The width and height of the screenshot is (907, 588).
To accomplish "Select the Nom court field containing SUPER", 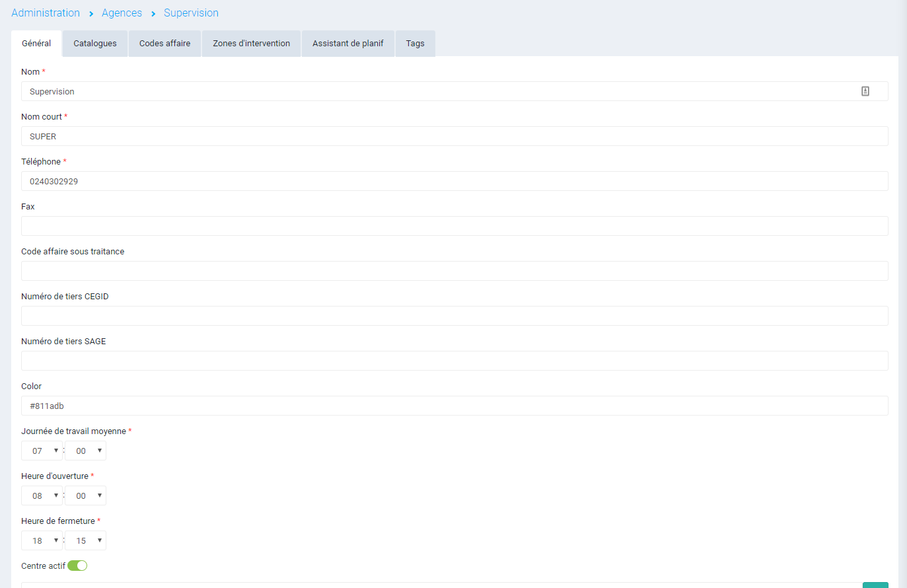I will 454,136.
